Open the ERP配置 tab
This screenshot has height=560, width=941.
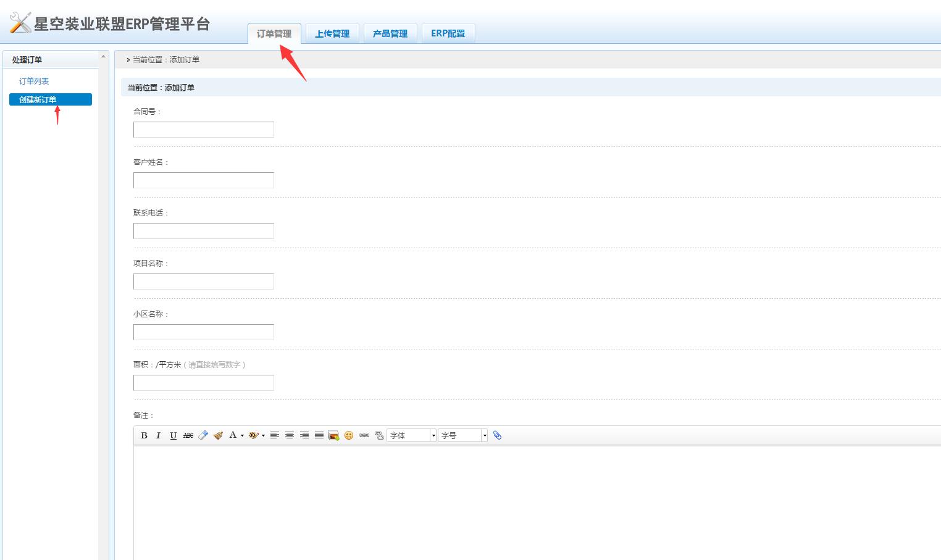pos(448,33)
